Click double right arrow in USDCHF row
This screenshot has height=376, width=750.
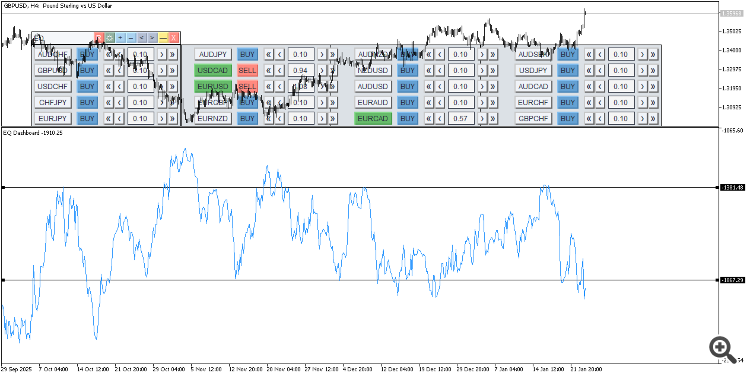coord(173,87)
